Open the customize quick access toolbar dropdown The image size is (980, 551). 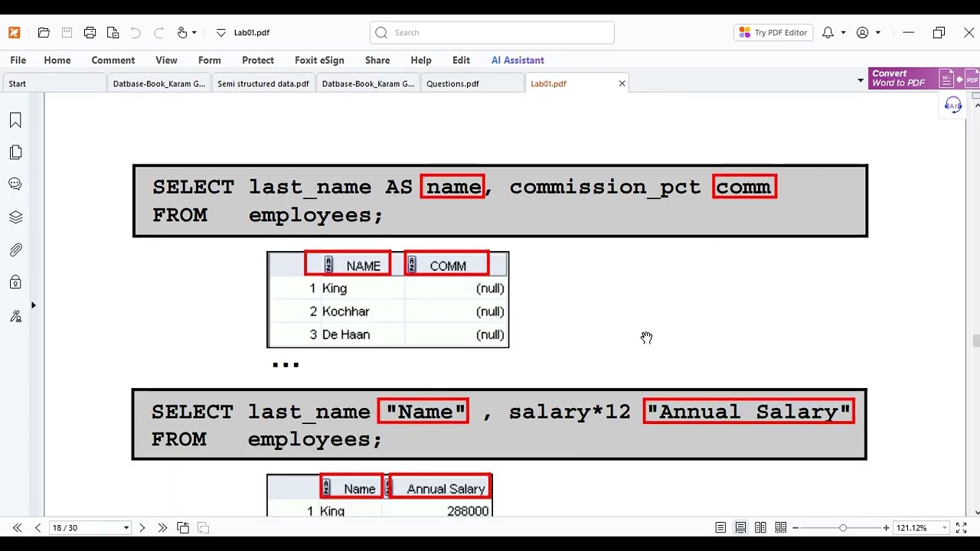[x=221, y=33]
